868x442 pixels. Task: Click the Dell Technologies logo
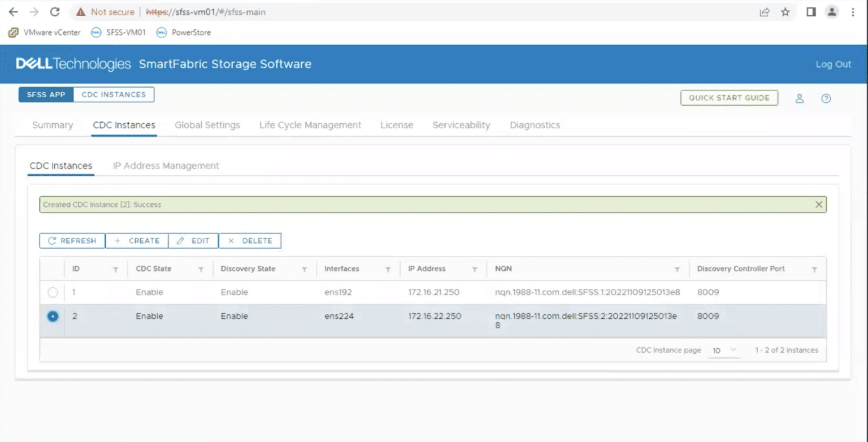(73, 64)
